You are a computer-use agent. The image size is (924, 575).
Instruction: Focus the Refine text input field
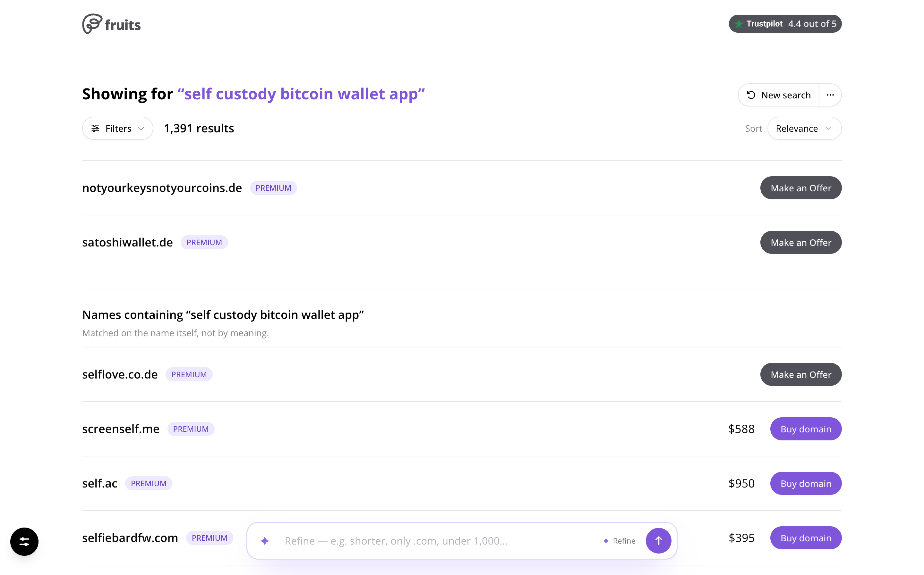click(438, 541)
